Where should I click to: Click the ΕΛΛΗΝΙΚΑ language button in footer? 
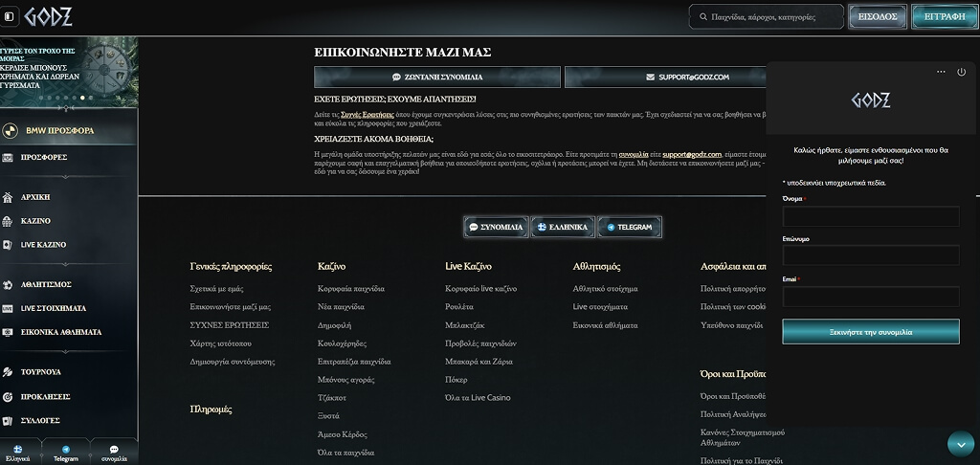pos(563,227)
